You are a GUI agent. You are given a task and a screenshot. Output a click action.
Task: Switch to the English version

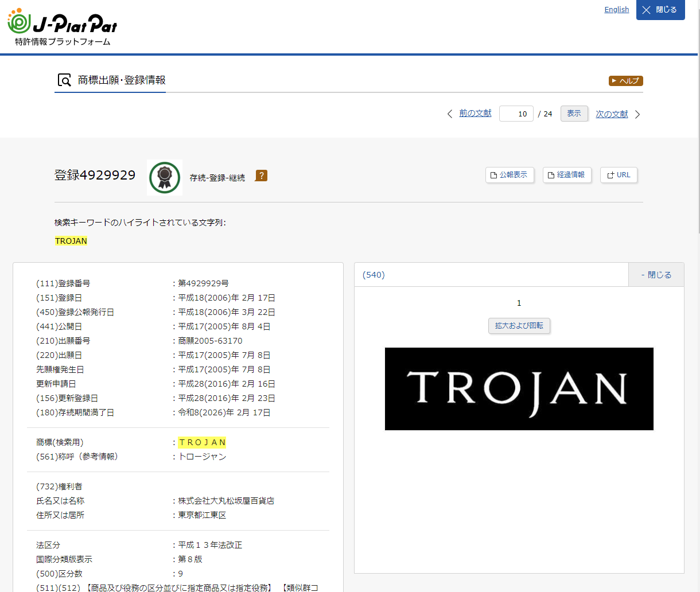616,10
